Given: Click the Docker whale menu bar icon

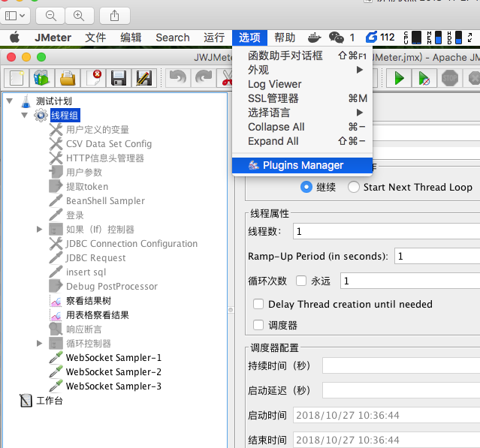Looking at the screenshot, I should coord(315,38).
